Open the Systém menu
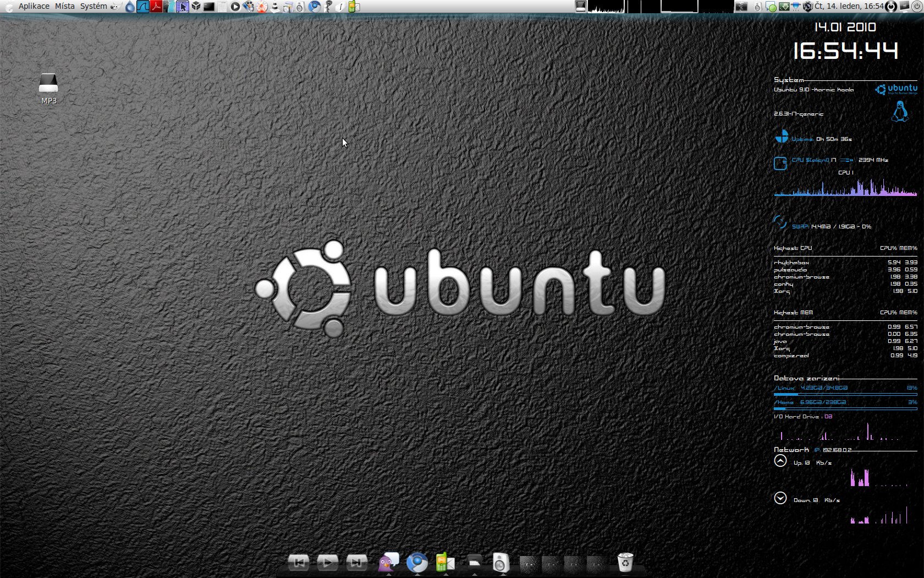The height and width of the screenshot is (578, 924). tap(94, 6)
